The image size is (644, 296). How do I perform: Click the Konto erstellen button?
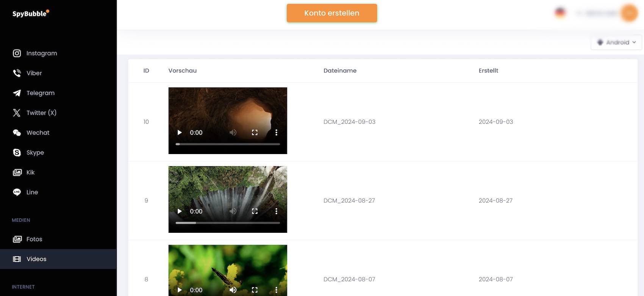pos(332,13)
